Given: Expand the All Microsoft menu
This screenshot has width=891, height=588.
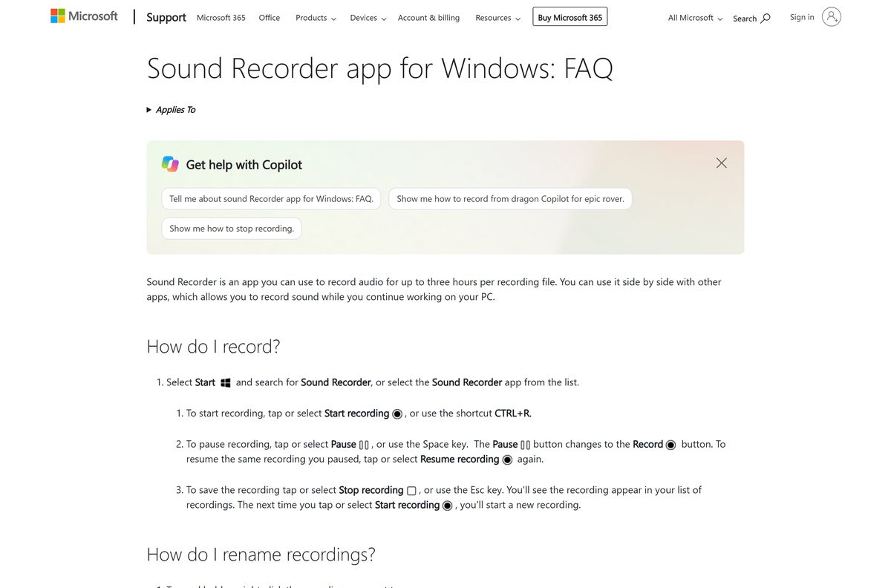Looking at the screenshot, I should 696,18.
